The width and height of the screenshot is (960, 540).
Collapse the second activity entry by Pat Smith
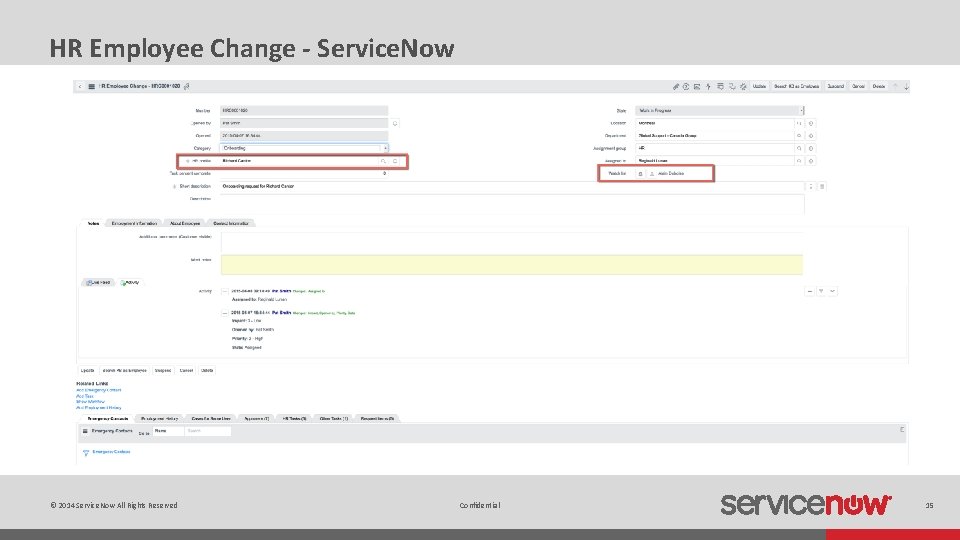click(225, 313)
